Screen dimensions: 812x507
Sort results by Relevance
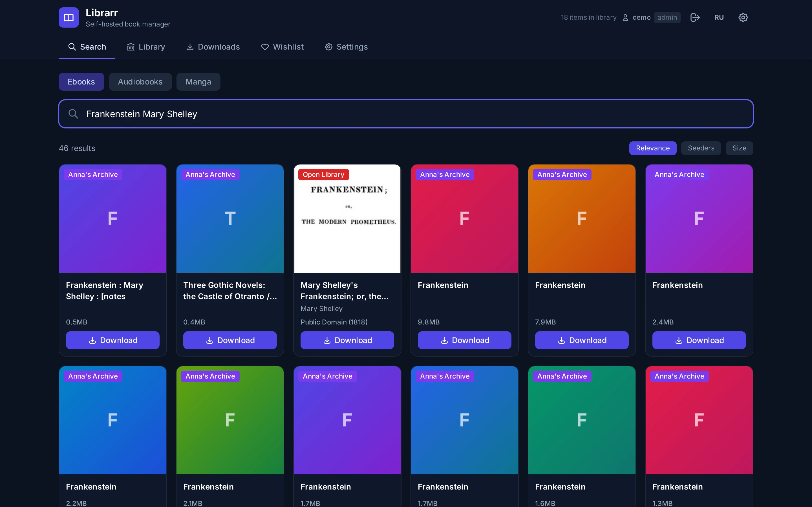point(653,148)
